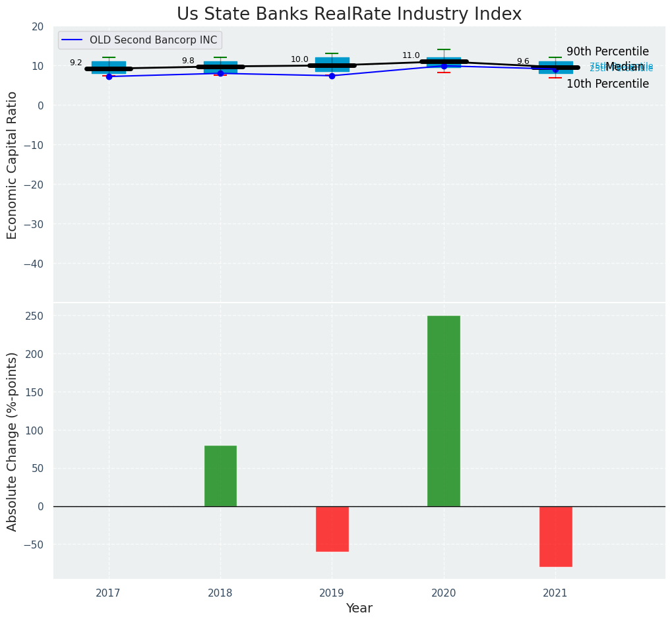Image resolution: width=672 pixels, height=621 pixels.
Task: Click the 10.0 median value label
Action: point(299,59)
